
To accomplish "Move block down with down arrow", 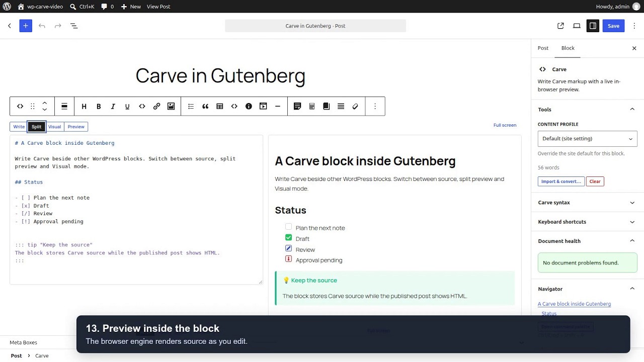I will pyautogui.click(x=44, y=110).
